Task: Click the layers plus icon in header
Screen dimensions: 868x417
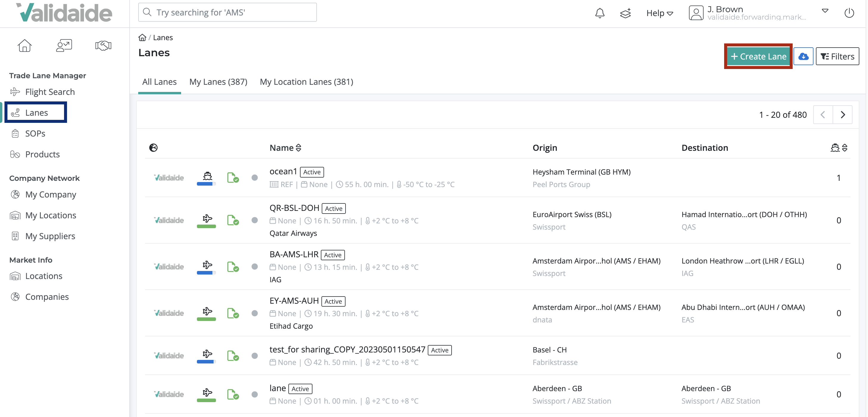Action: [x=626, y=13]
